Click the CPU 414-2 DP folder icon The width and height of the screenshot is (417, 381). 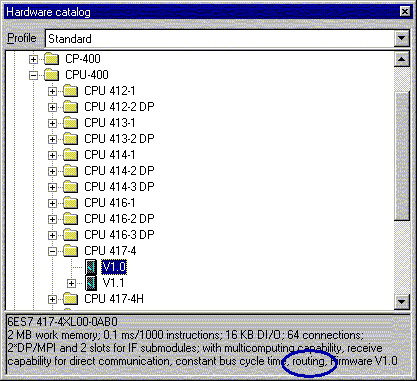(70, 171)
